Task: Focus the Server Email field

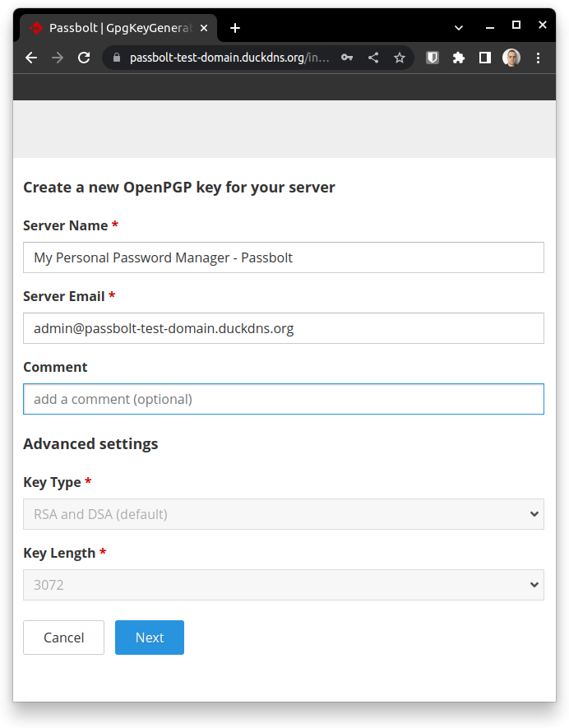Action: coord(284,328)
